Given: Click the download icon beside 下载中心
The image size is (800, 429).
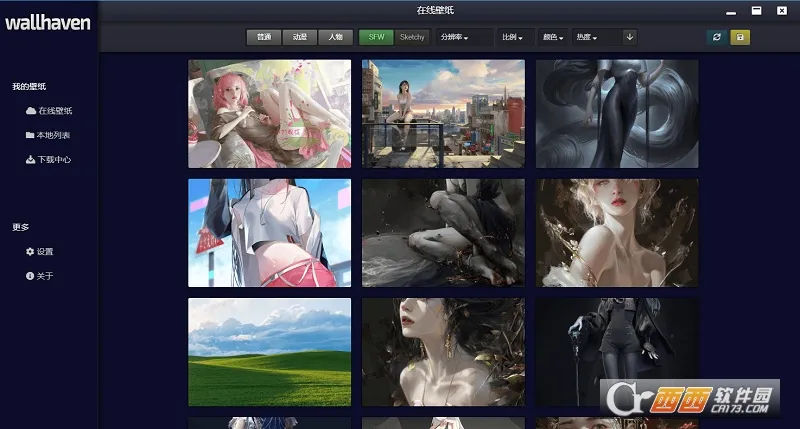Looking at the screenshot, I should pyautogui.click(x=30, y=160).
